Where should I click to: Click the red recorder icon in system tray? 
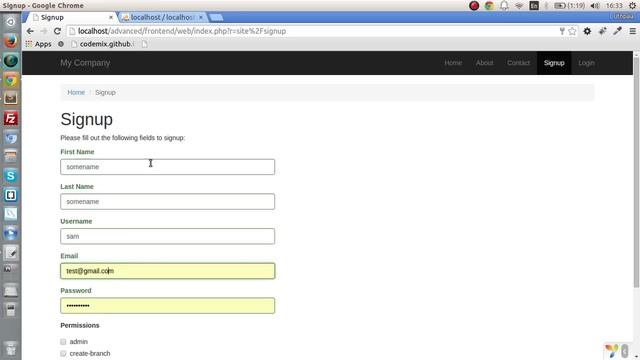pyautogui.click(x=474, y=6)
